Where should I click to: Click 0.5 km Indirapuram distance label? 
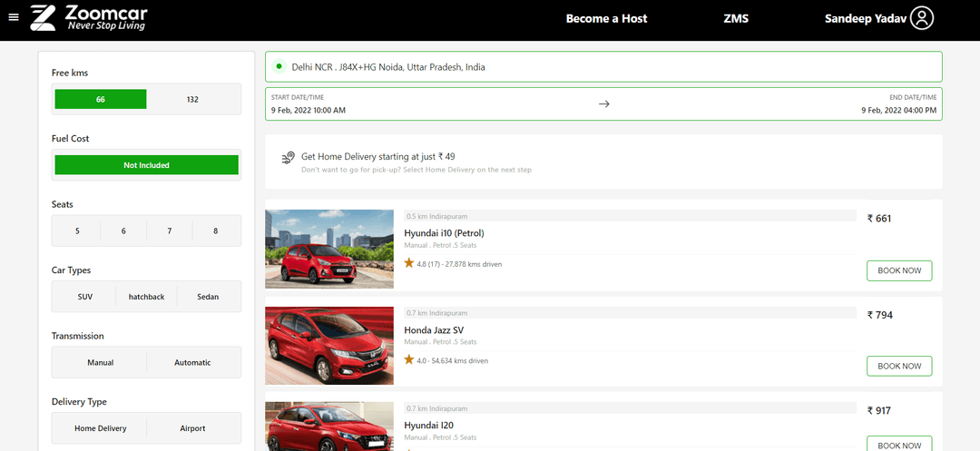(436, 216)
